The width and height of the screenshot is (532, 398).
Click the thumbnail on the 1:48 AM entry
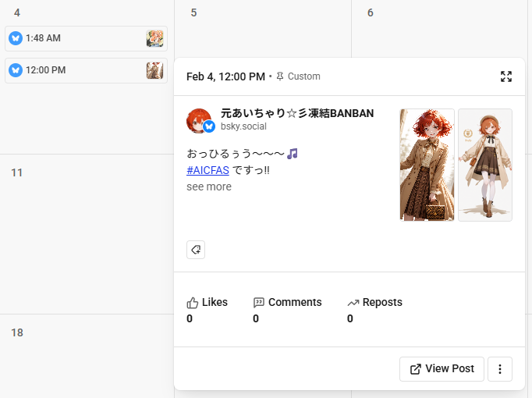pyautogui.click(x=154, y=38)
